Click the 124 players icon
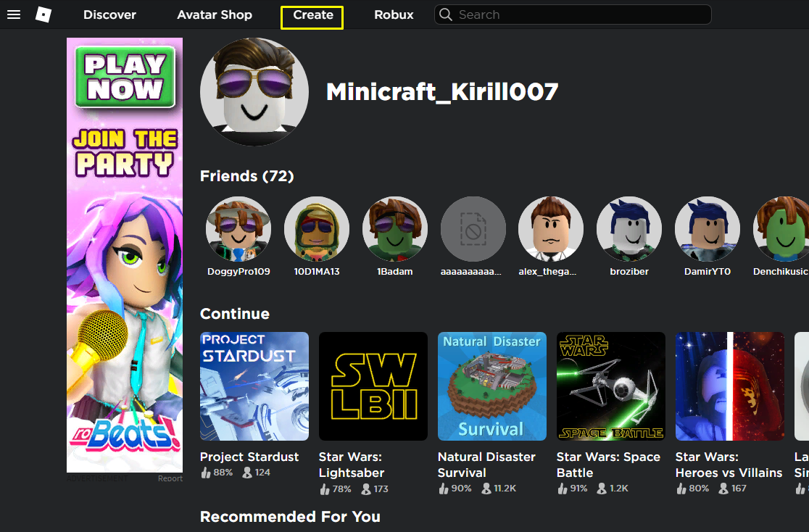809x532 pixels. tap(247, 472)
